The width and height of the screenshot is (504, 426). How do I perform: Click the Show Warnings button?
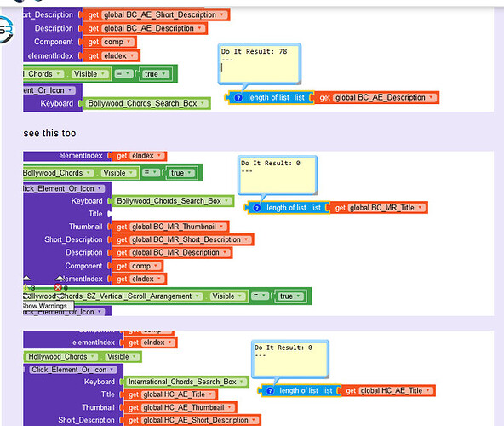point(48,306)
